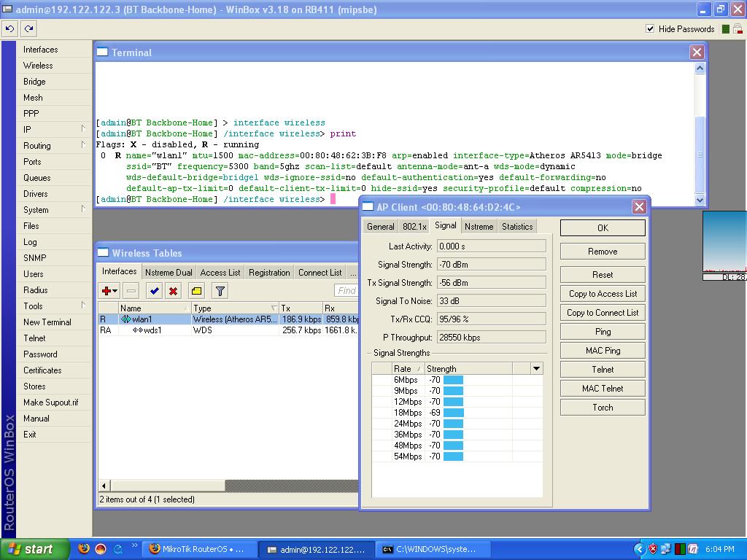Open the Nstreme tab in AP Client
Image resolution: width=747 pixels, height=560 pixels.
pos(479,227)
